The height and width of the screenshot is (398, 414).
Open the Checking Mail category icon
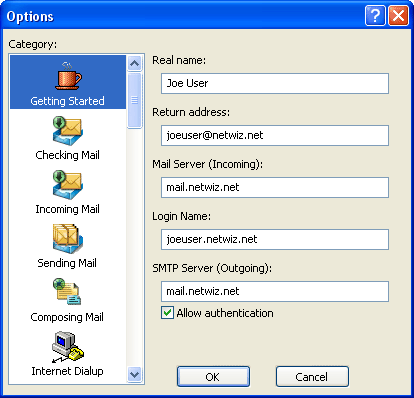68,130
